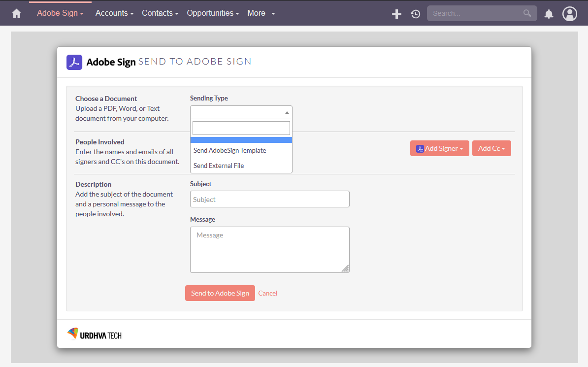Click the Cancel link
Viewport: 588px width, 367px height.
[x=267, y=293]
